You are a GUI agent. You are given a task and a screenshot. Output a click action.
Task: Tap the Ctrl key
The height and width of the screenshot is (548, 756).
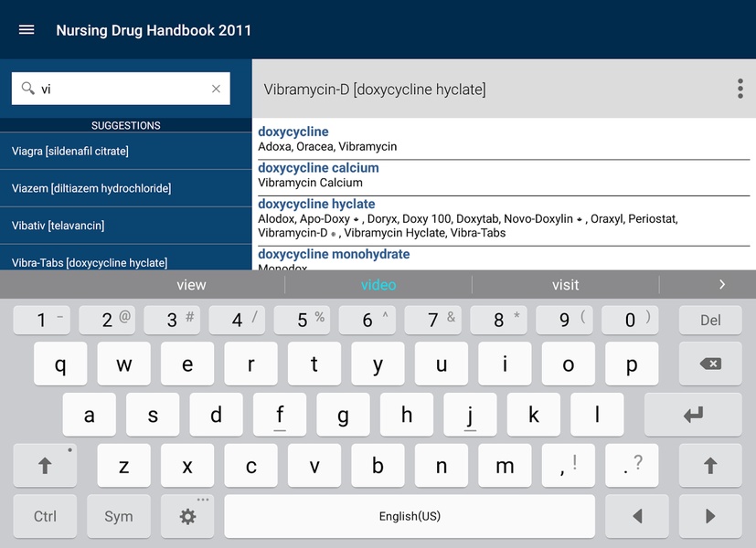pyautogui.click(x=45, y=516)
